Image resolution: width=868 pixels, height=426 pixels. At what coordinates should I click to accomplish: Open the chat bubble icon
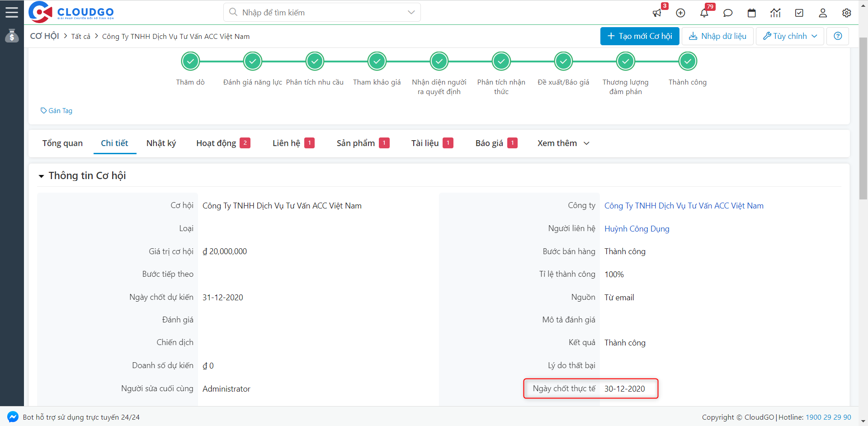tap(728, 13)
